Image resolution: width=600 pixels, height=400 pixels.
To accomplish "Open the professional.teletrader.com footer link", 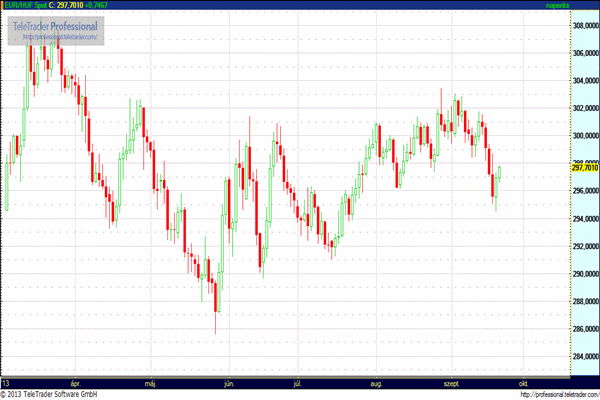I will click(x=543, y=393).
